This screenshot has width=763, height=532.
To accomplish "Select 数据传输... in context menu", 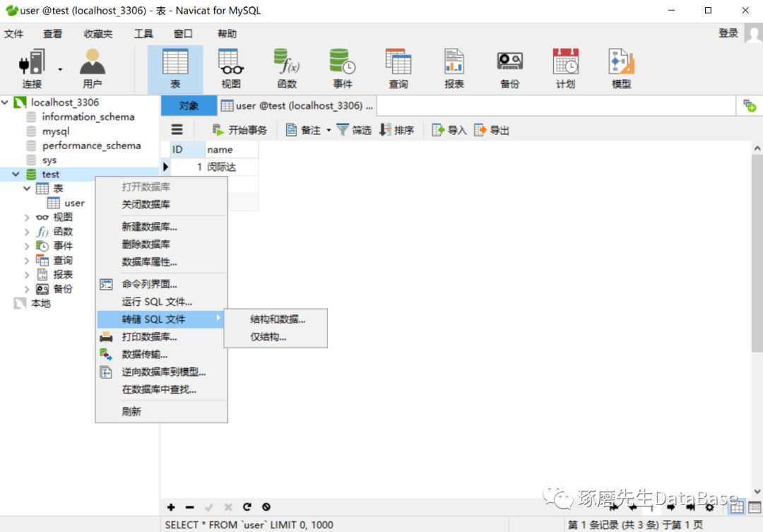I will [x=162, y=355].
